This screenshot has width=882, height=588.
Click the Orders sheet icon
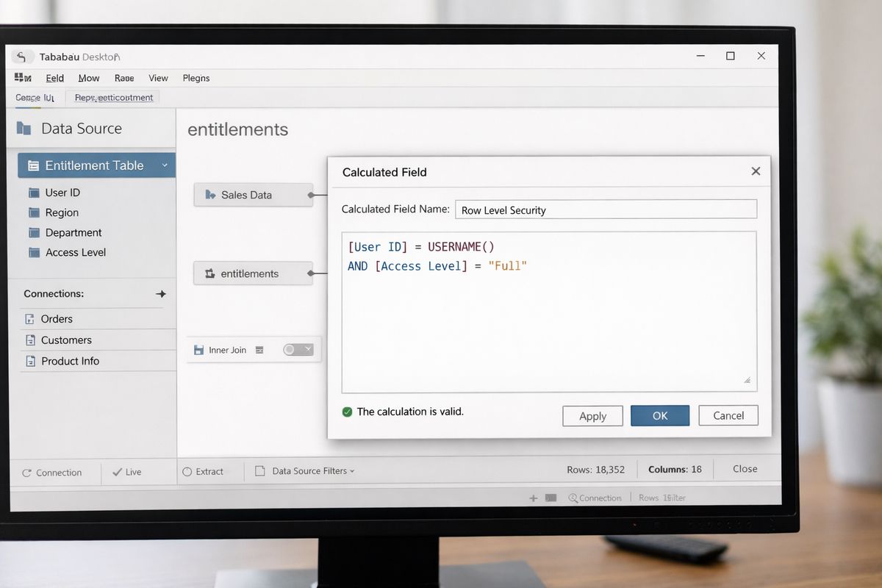(30, 319)
